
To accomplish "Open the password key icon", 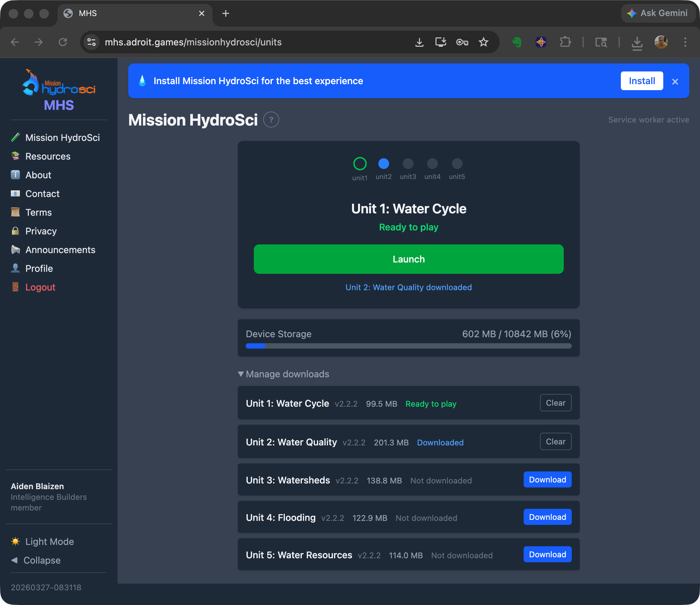I will pyautogui.click(x=462, y=42).
